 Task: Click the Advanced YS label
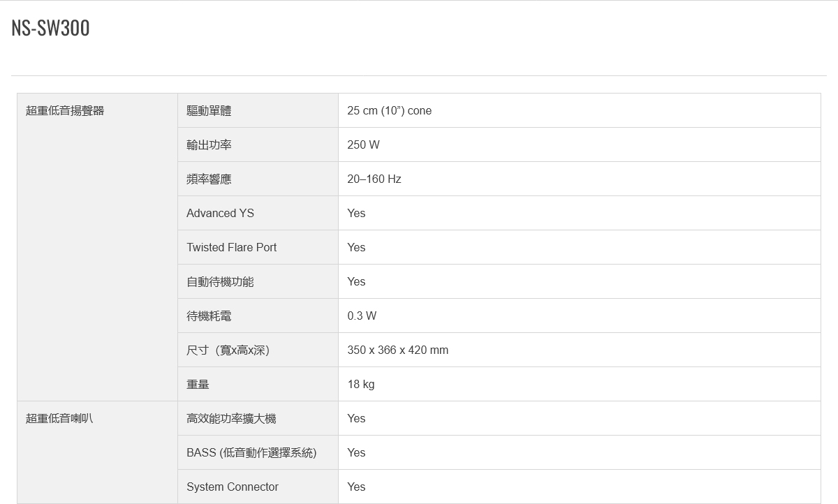coord(220,213)
